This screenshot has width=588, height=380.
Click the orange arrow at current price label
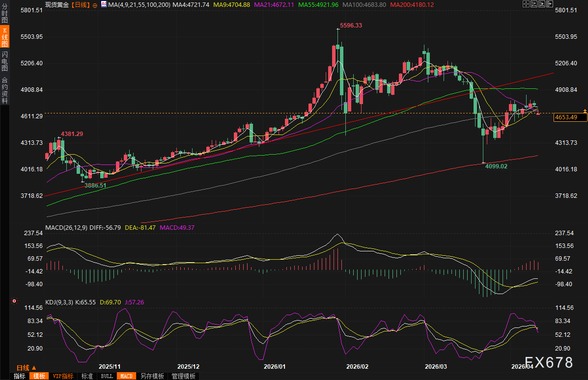coord(585,111)
